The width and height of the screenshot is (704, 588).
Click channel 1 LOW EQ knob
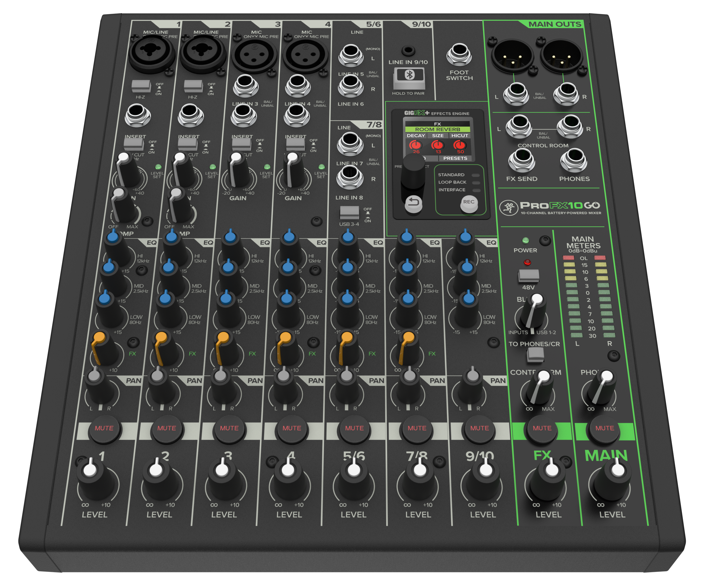109,309
